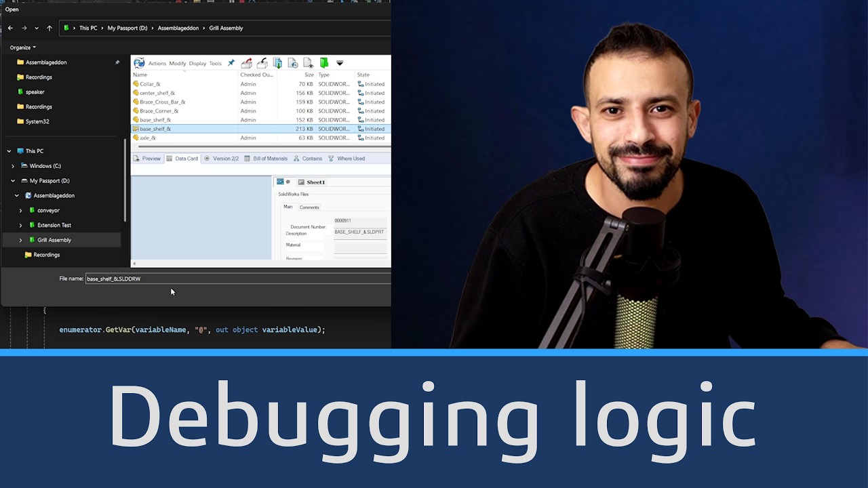This screenshot has width=868, height=488.
Task: Switch to the Preview tab
Action: point(147,159)
